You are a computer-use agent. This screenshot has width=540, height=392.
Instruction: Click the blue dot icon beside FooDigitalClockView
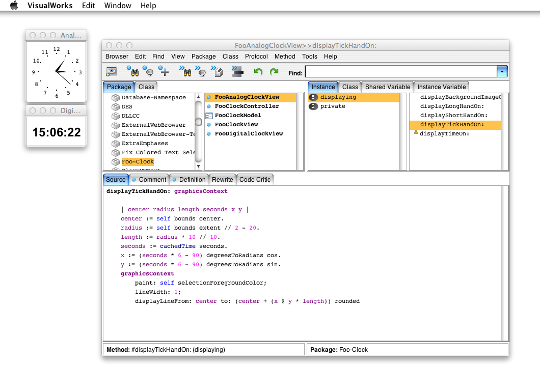(209, 134)
